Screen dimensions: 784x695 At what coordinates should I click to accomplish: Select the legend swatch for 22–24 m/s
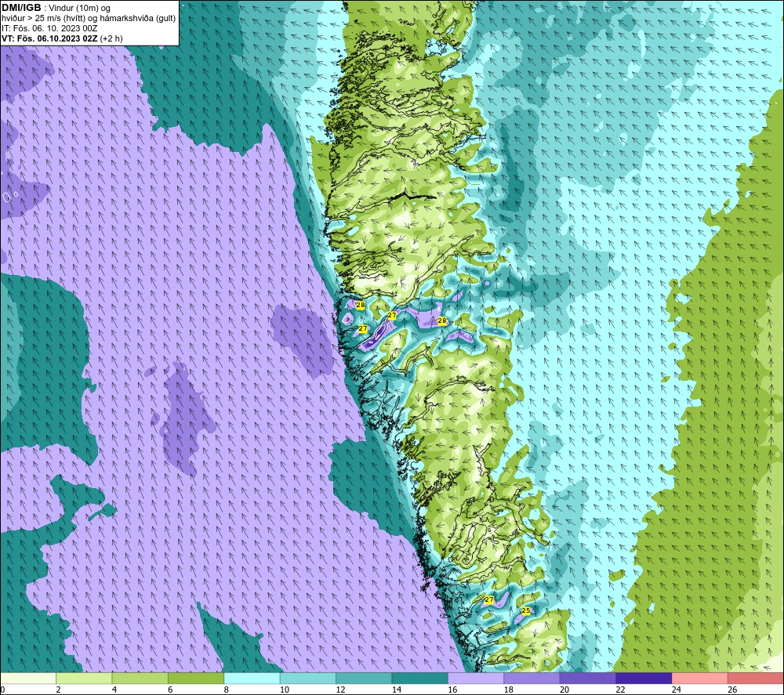[644, 678]
